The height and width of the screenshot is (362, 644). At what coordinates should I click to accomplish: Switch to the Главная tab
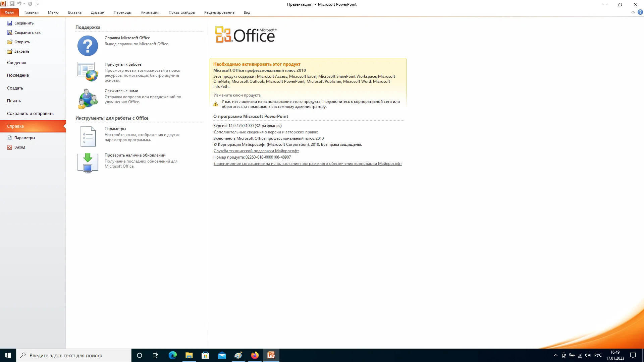[x=32, y=12]
